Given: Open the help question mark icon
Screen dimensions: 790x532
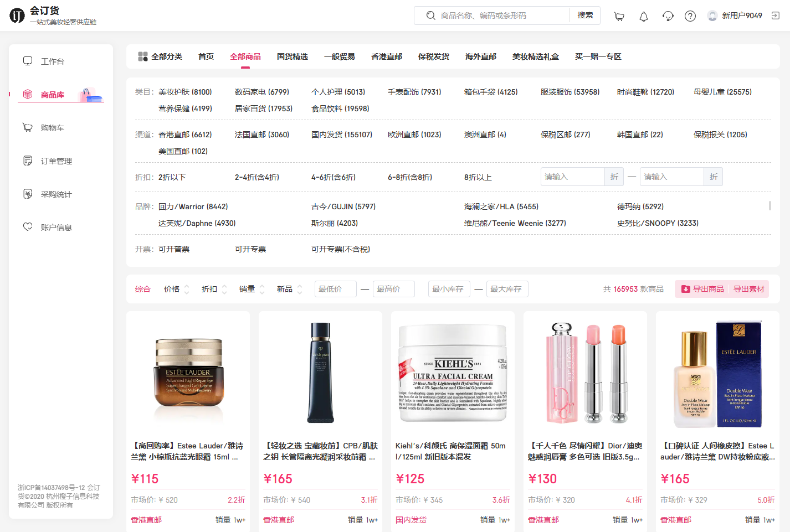Looking at the screenshot, I should coord(690,16).
